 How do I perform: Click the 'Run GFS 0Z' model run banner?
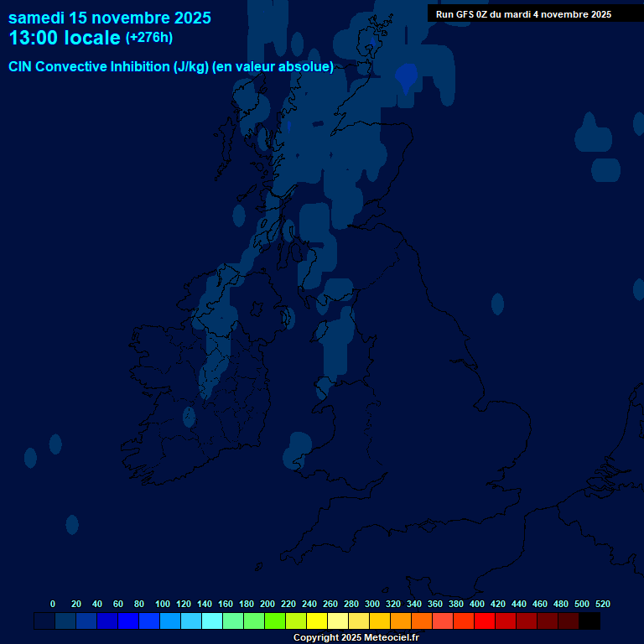tap(523, 14)
